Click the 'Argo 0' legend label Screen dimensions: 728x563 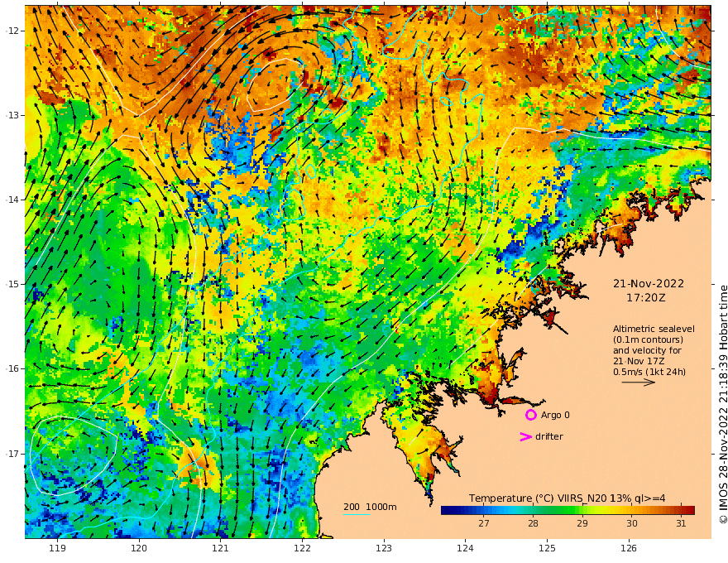555,415
